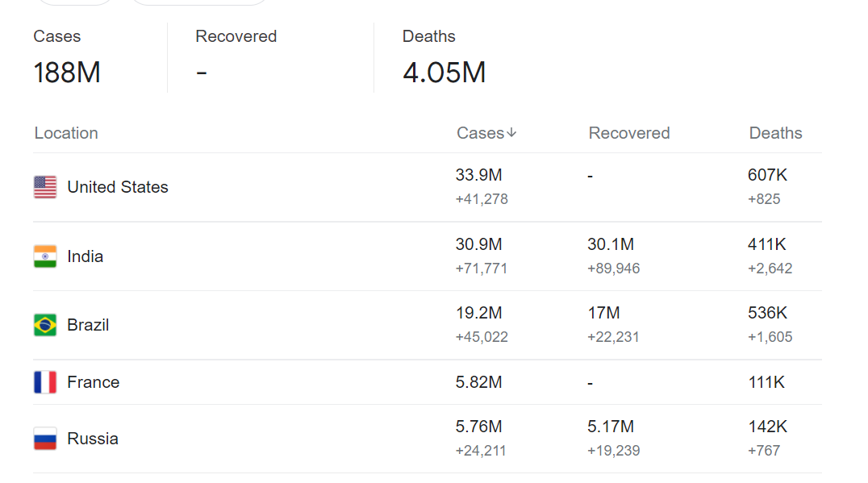Viewport: 868px width, 483px height.
Task: Sort table by Recovered column header
Action: coord(629,133)
